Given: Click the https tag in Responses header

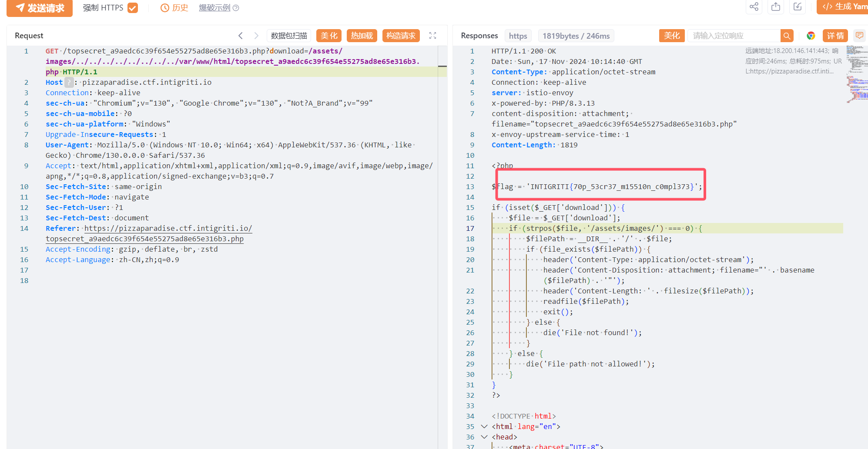Looking at the screenshot, I should pos(518,36).
